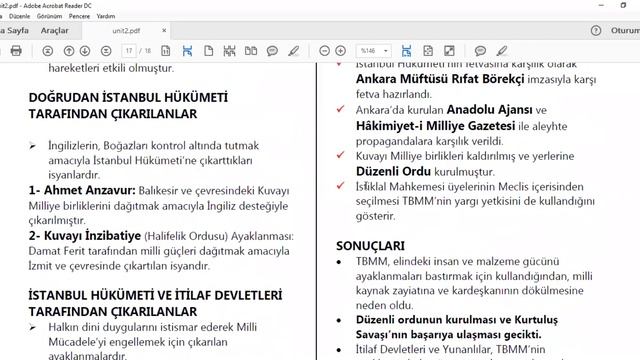Click the fit-one-full-page icon

tap(428, 51)
